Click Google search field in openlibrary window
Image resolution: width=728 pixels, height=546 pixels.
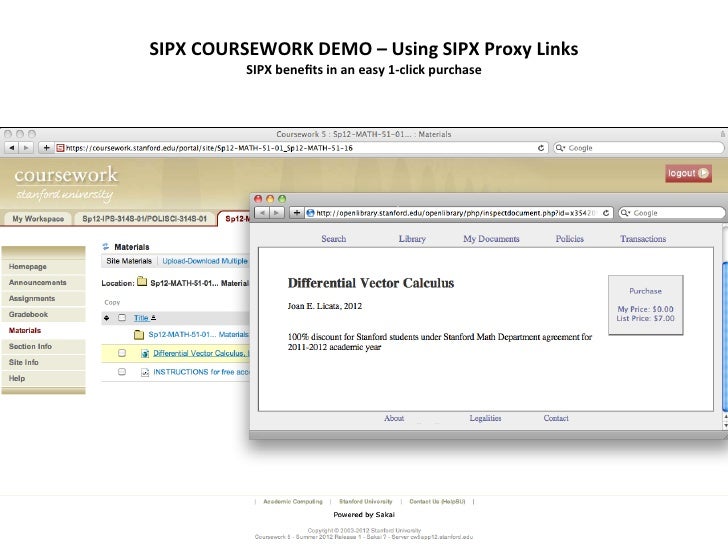click(x=672, y=213)
